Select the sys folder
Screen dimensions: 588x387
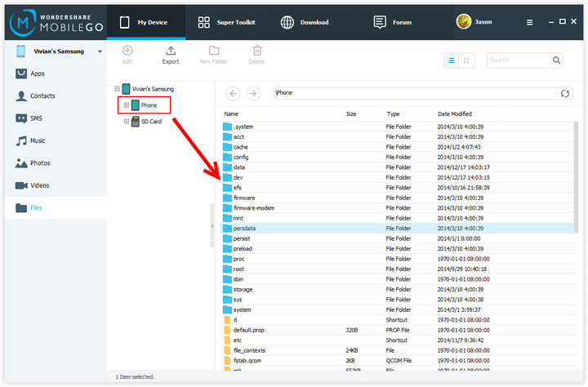click(397, 300)
